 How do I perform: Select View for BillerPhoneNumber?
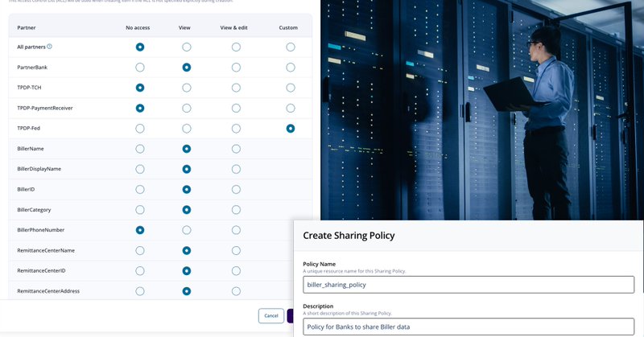pyautogui.click(x=187, y=230)
